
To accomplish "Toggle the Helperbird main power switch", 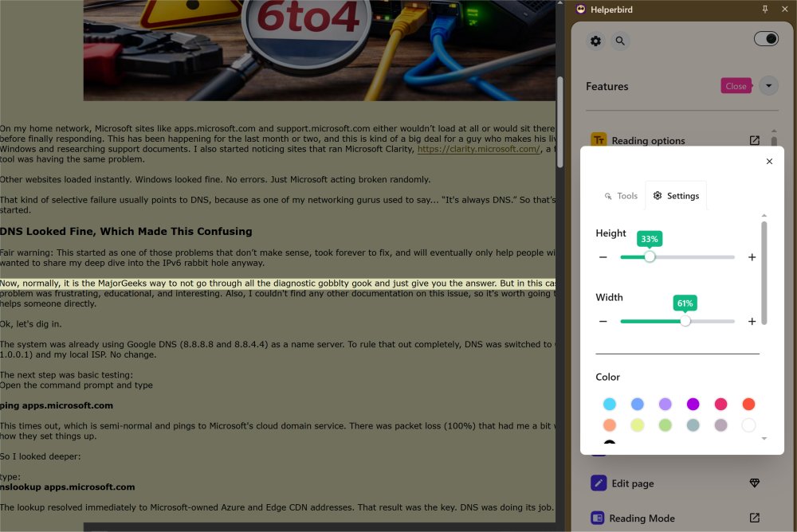I will tap(766, 38).
